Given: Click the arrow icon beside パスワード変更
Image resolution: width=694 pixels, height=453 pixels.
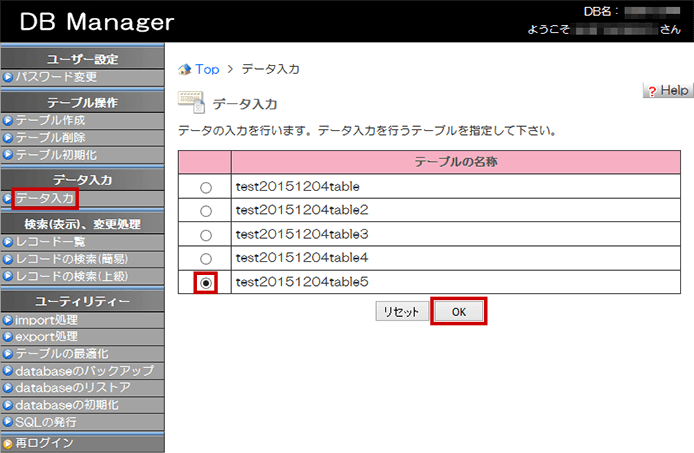Looking at the screenshot, I should [x=7, y=76].
